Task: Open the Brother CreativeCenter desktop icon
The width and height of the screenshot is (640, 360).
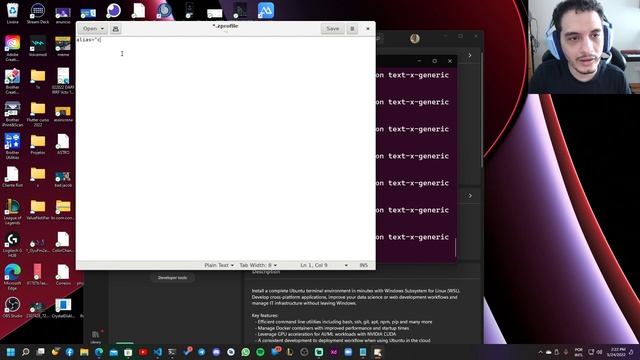Action: pyautogui.click(x=13, y=81)
